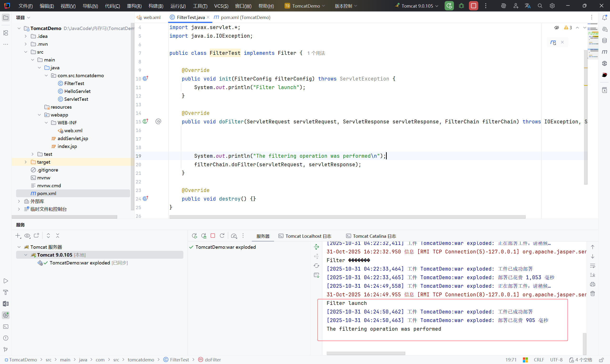
Task: Open the Maven tool window
Action: 604,52
